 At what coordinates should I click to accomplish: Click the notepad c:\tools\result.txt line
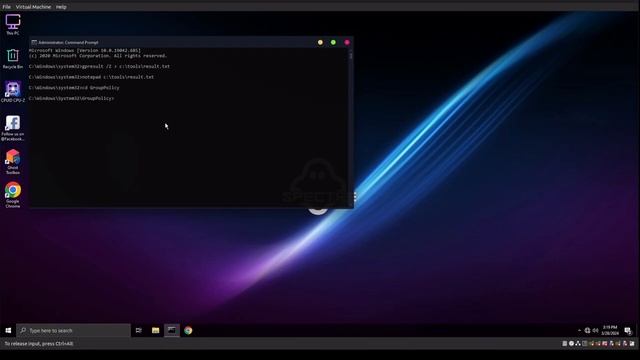[x=91, y=77]
